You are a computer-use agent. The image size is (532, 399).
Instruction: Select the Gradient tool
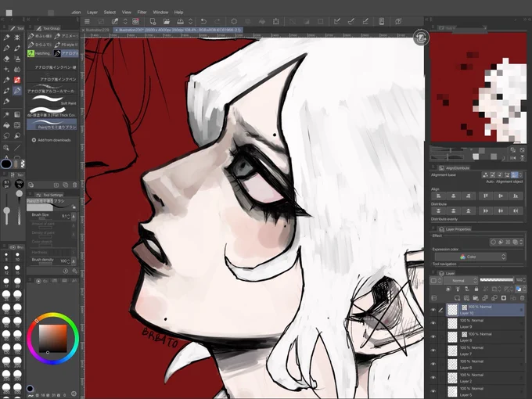click(x=17, y=115)
